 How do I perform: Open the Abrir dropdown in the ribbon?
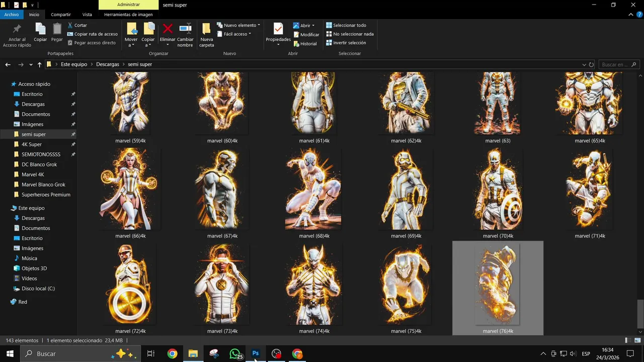tap(304, 25)
